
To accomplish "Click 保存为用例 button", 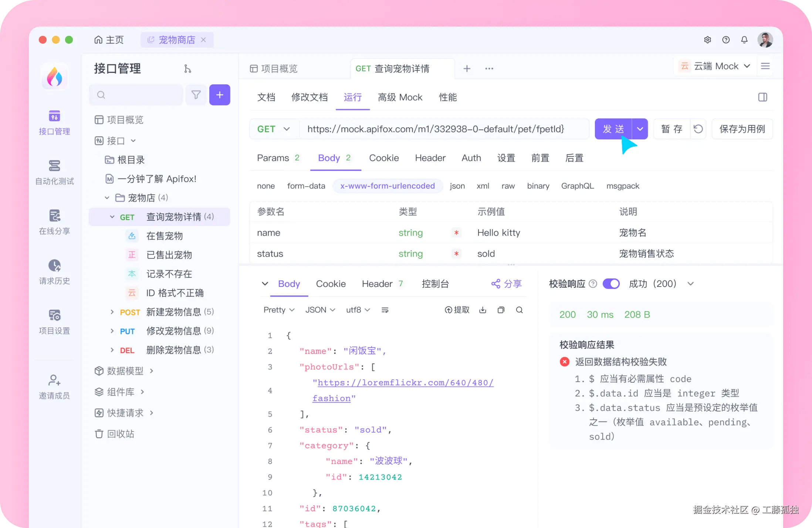I will 742,129.
